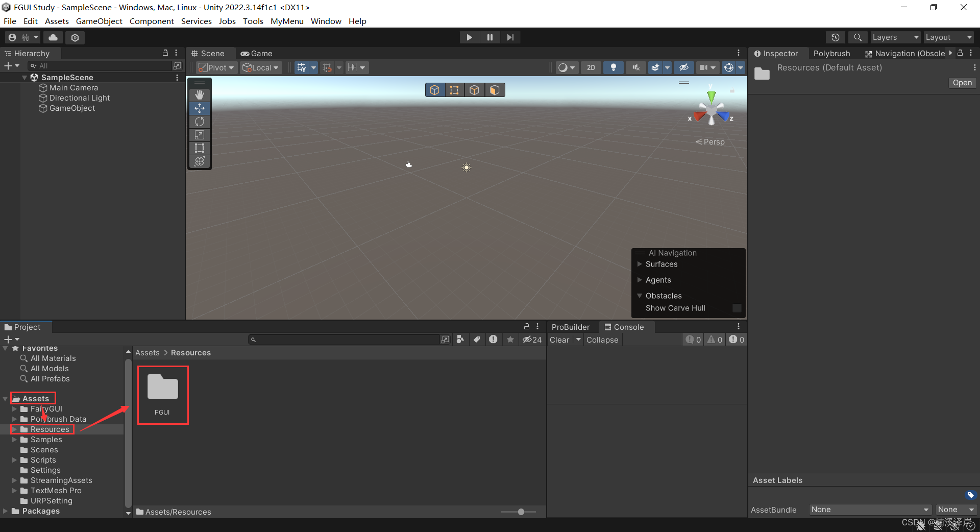
Task: Toggle console warning messages filter
Action: (715, 340)
